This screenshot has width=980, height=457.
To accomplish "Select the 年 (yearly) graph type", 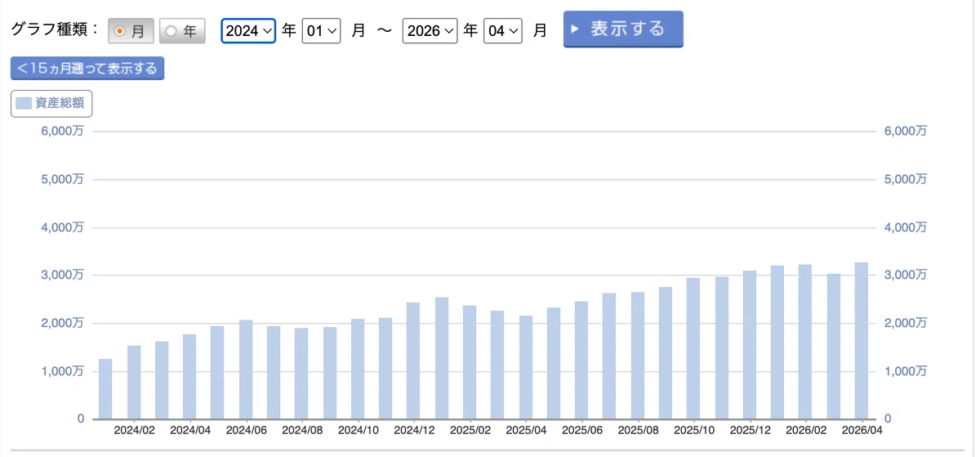I will pos(182,31).
